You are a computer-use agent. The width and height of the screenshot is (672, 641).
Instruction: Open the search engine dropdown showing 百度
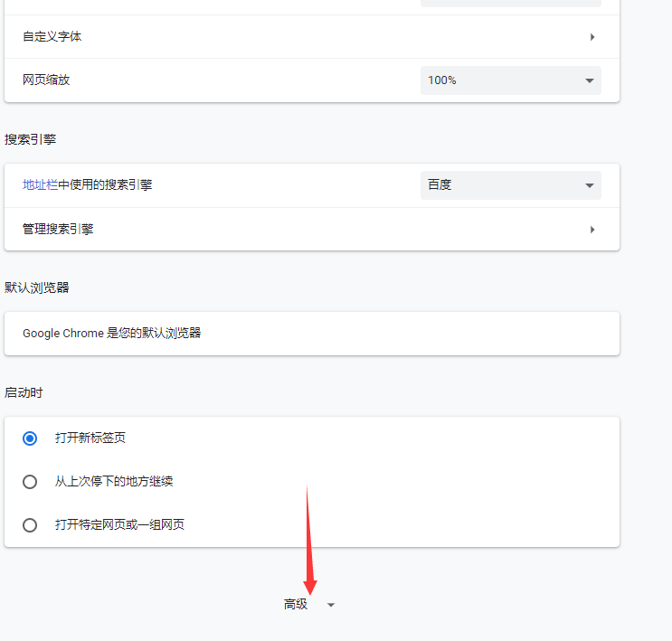click(x=510, y=185)
